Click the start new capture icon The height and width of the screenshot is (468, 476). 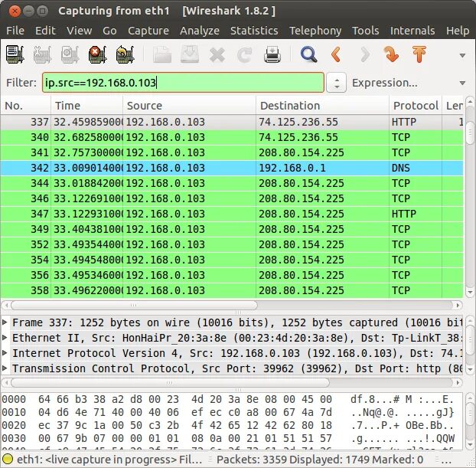tap(70, 54)
